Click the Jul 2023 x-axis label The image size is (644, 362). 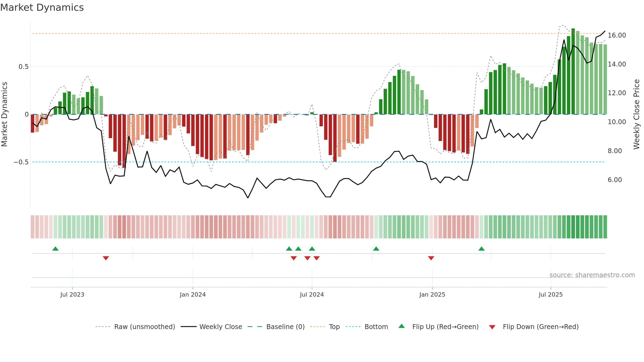72,294
